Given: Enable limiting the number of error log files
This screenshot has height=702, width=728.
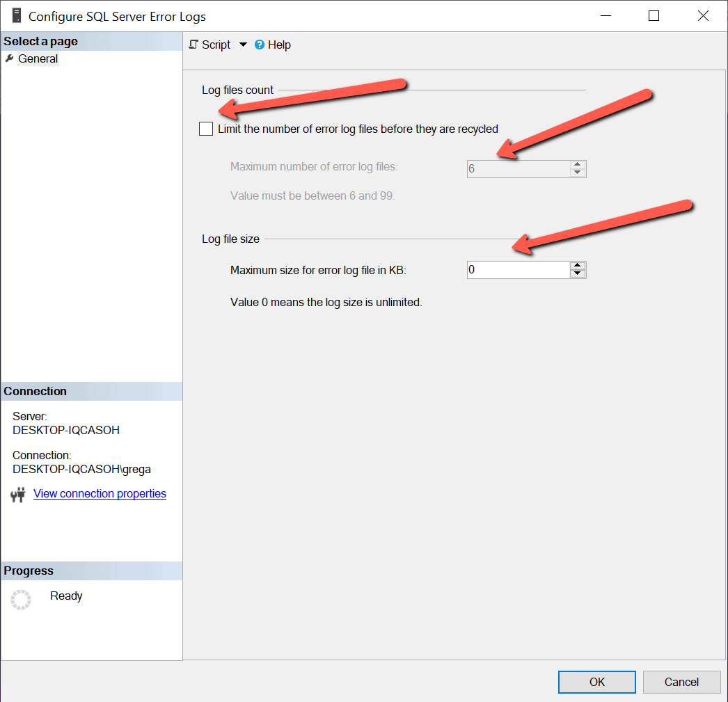Looking at the screenshot, I should (x=206, y=129).
